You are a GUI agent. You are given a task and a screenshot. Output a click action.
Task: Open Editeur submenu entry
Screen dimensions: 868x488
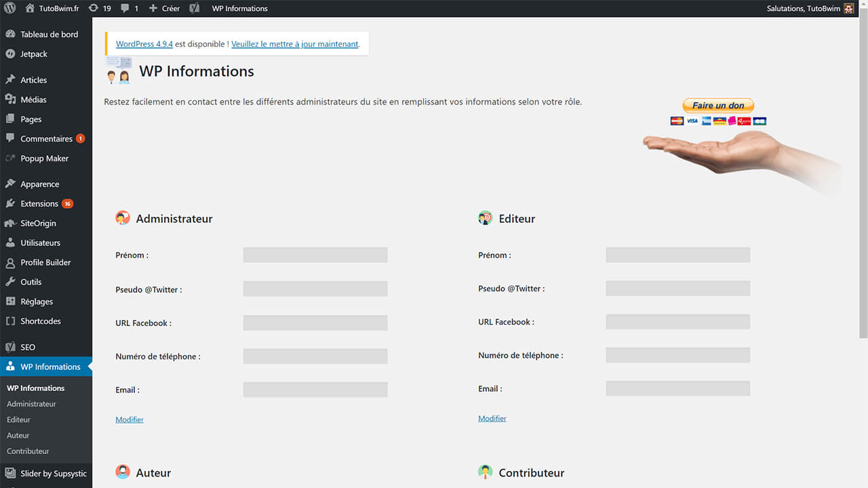coord(19,420)
